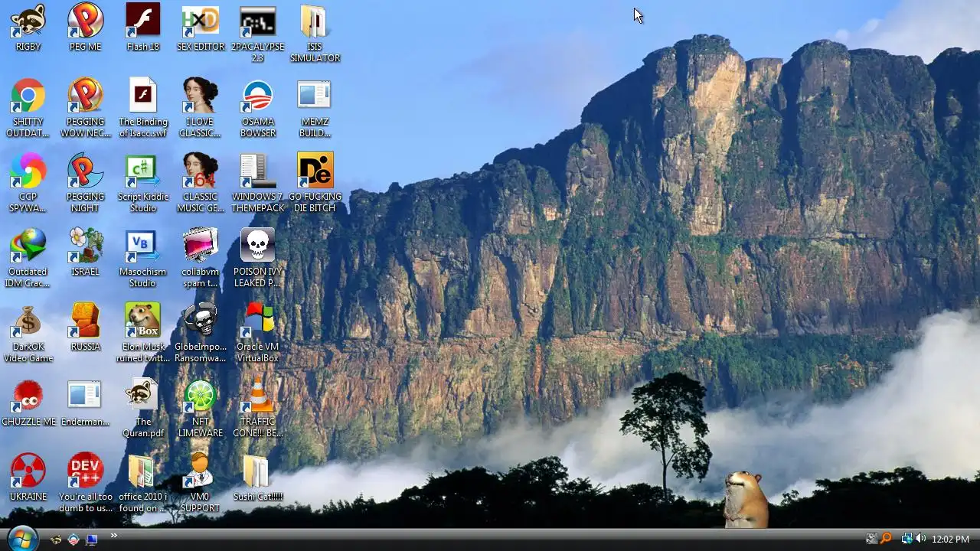This screenshot has width=980, height=551.
Task: Launch the PEGGING NIGHT shortcut
Action: [x=85, y=171]
